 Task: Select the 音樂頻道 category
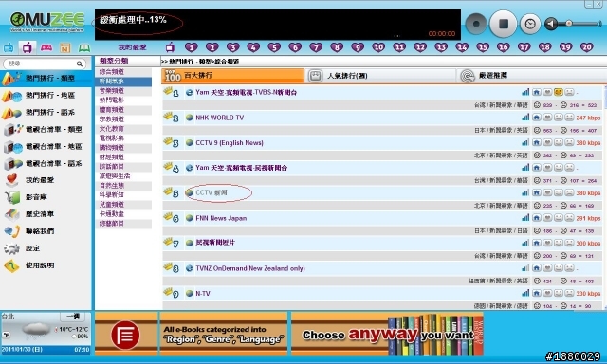click(x=123, y=91)
